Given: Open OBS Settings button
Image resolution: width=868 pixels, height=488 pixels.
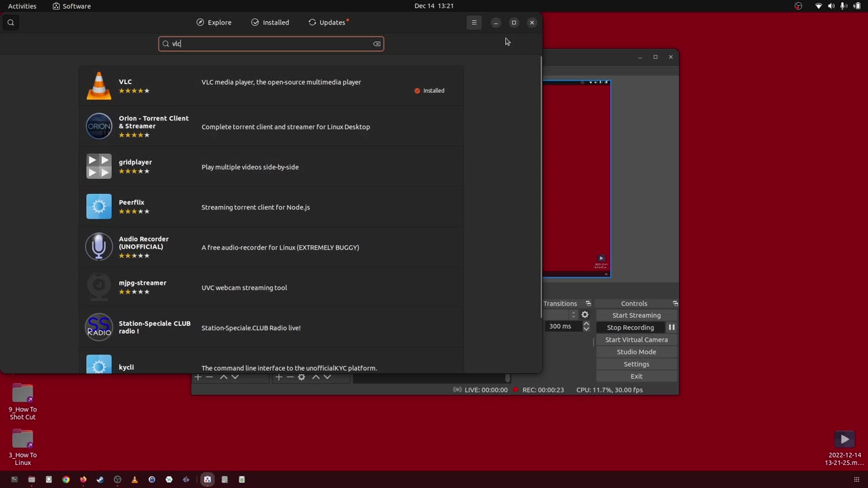Looking at the screenshot, I should click(x=636, y=364).
